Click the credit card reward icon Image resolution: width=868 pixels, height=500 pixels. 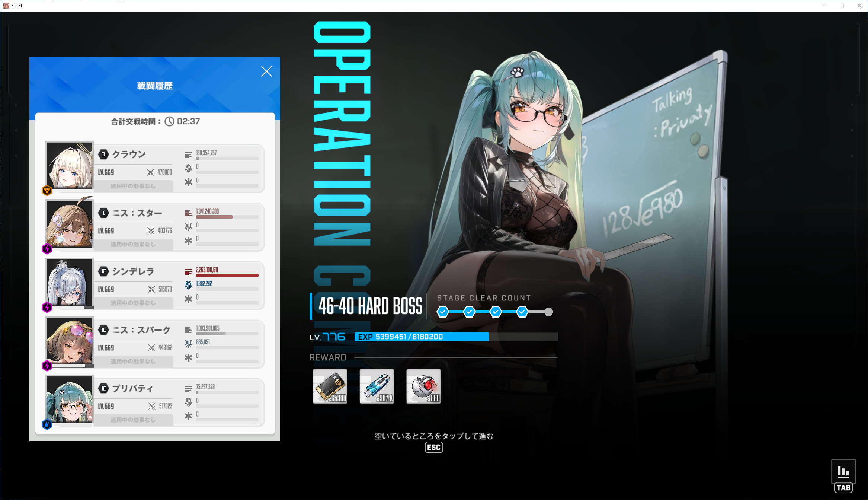[330, 386]
